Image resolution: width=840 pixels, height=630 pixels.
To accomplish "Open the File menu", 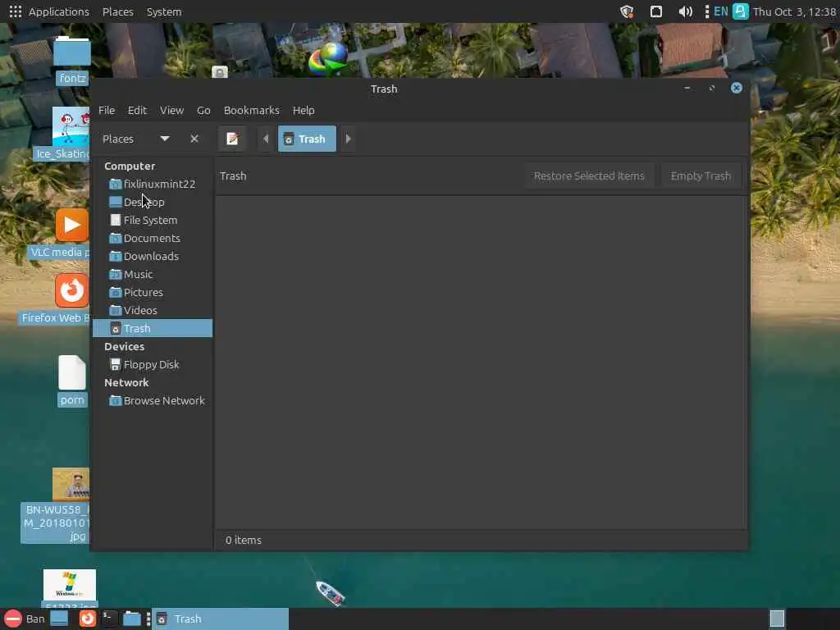I will click(107, 111).
